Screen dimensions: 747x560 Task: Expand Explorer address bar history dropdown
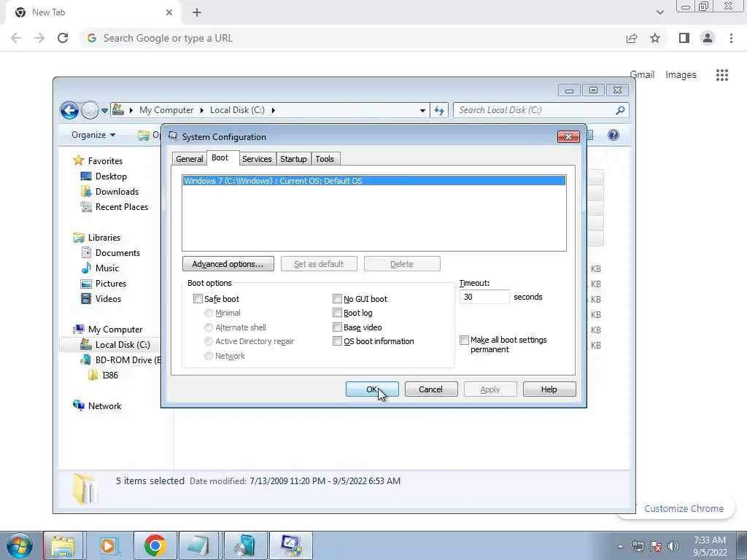(x=422, y=111)
